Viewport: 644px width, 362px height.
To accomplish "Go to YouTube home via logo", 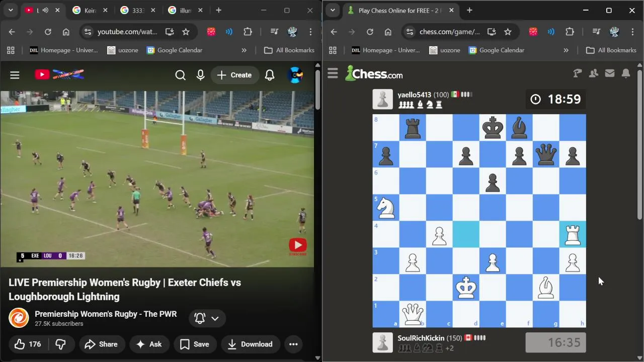I will (x=59, y=75).
